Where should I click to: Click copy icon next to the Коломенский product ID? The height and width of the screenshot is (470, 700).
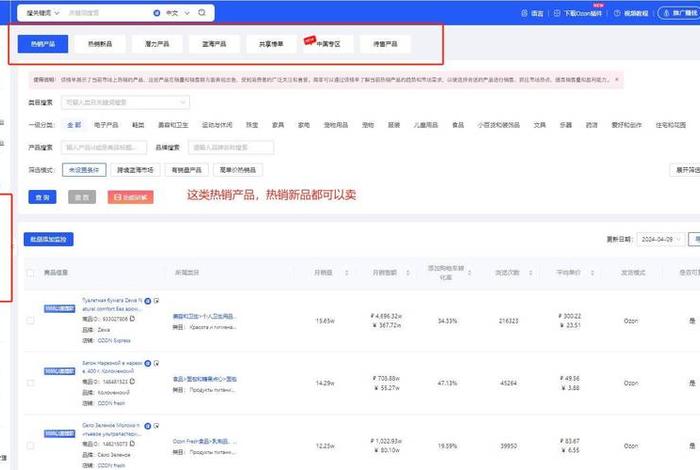click(x=133, y=381)
